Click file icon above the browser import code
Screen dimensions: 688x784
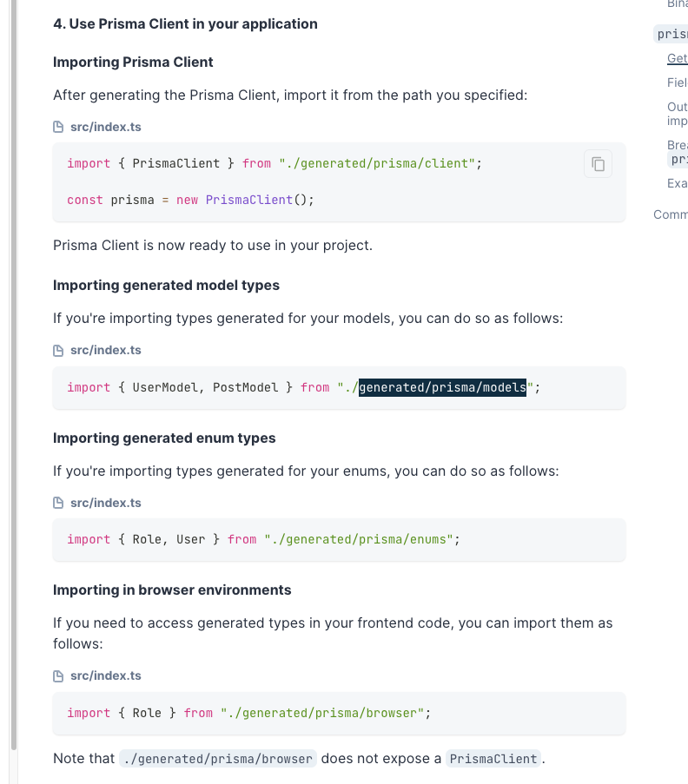tap(59, 675)
